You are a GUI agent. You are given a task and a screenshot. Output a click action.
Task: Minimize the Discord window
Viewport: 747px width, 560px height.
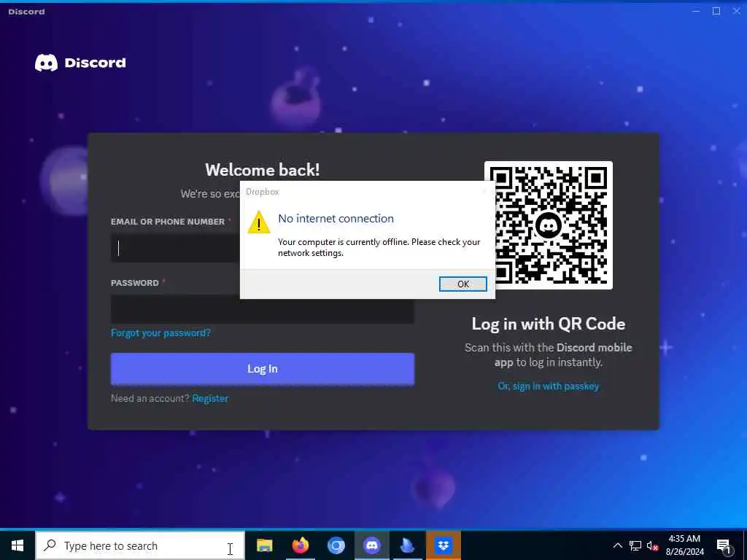pos(695,11)
